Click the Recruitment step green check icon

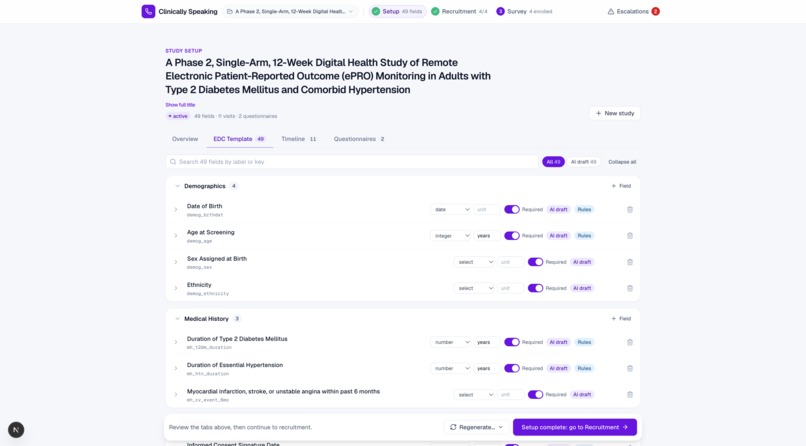[435, 11]
